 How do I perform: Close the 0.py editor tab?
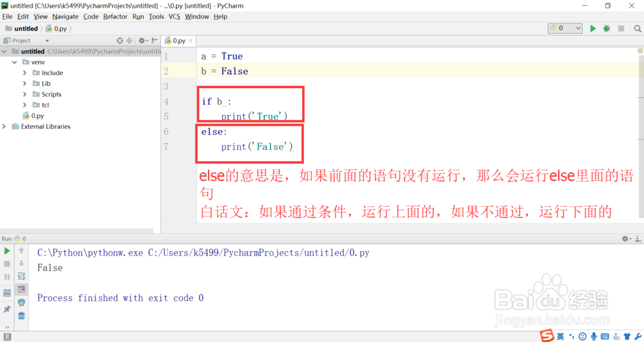click(191, 41)
